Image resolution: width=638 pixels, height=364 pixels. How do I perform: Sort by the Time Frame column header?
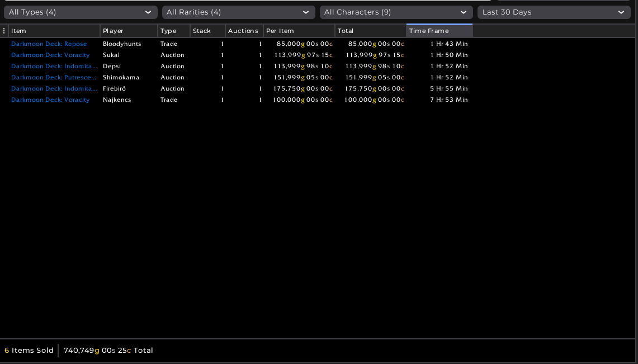(439, 31)
